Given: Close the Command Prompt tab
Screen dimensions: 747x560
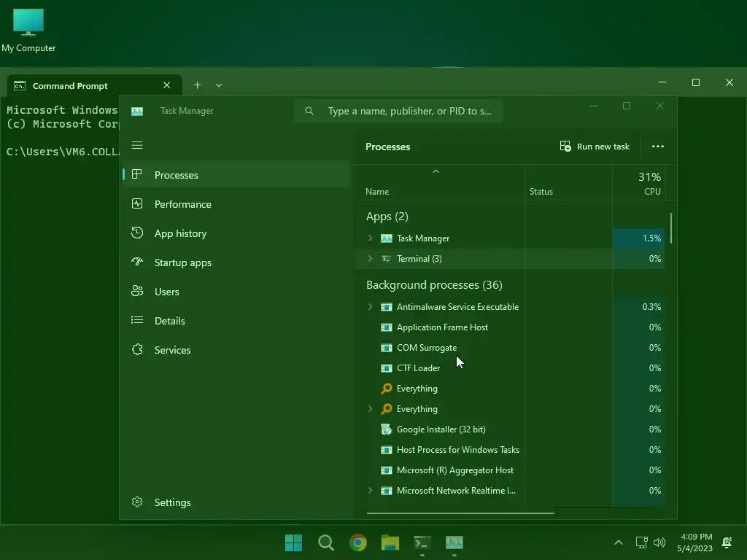Looking at the screenshot, I should (167, 85).
